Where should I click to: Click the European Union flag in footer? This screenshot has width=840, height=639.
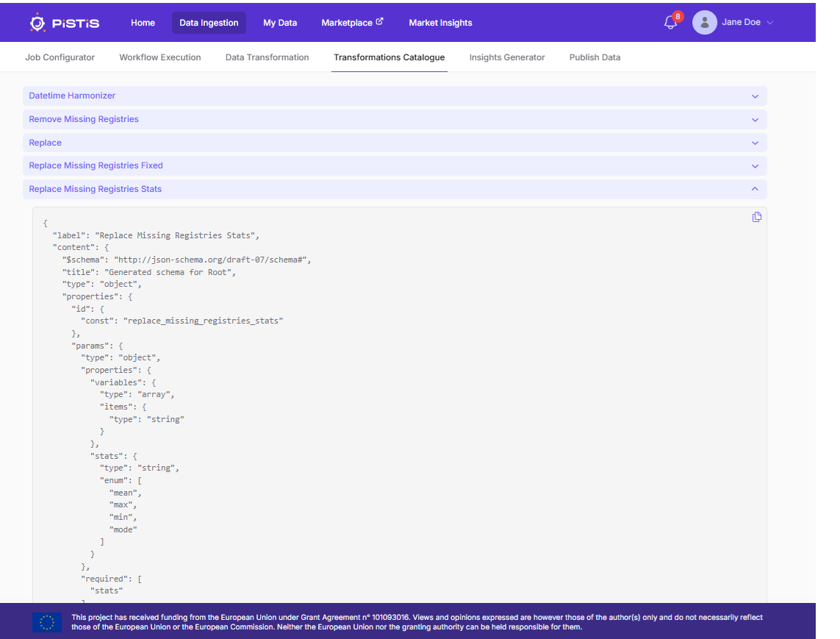(47, 622)
